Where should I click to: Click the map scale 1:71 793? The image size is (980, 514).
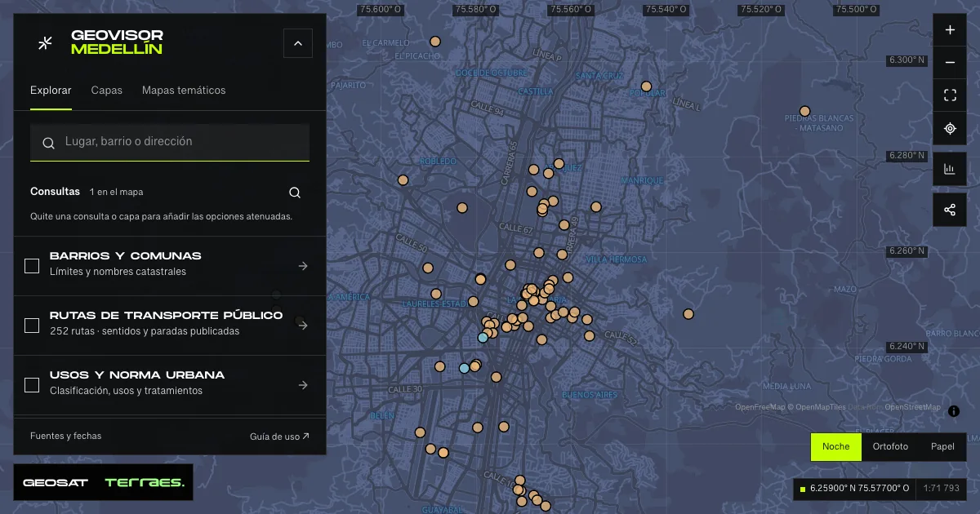pyautogui.click(x=941, y=489)
